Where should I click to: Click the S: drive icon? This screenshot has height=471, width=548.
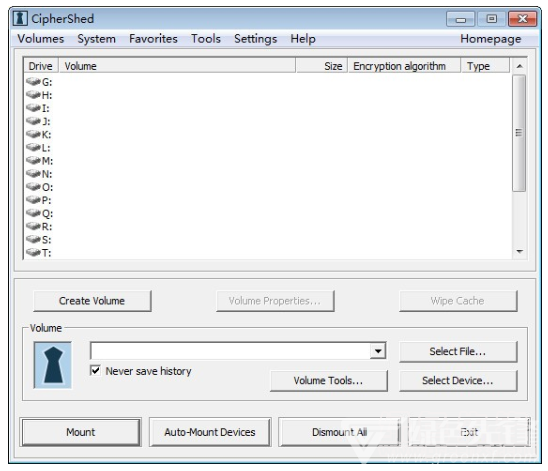pos(33,240)
